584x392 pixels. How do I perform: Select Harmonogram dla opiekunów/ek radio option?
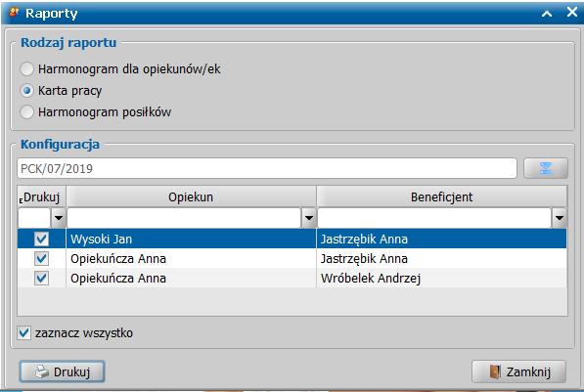pos(26,69)
